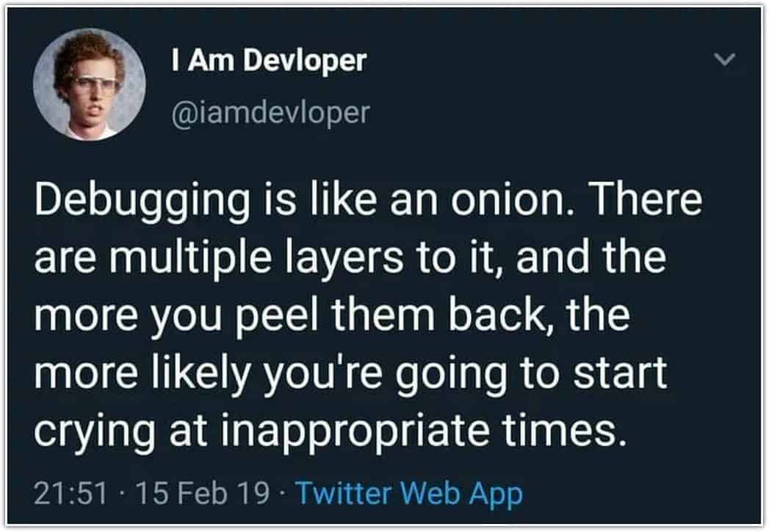This screenshot has height=532, width=769.
Task: Click the word likely
Action: (x=201, y=374)
